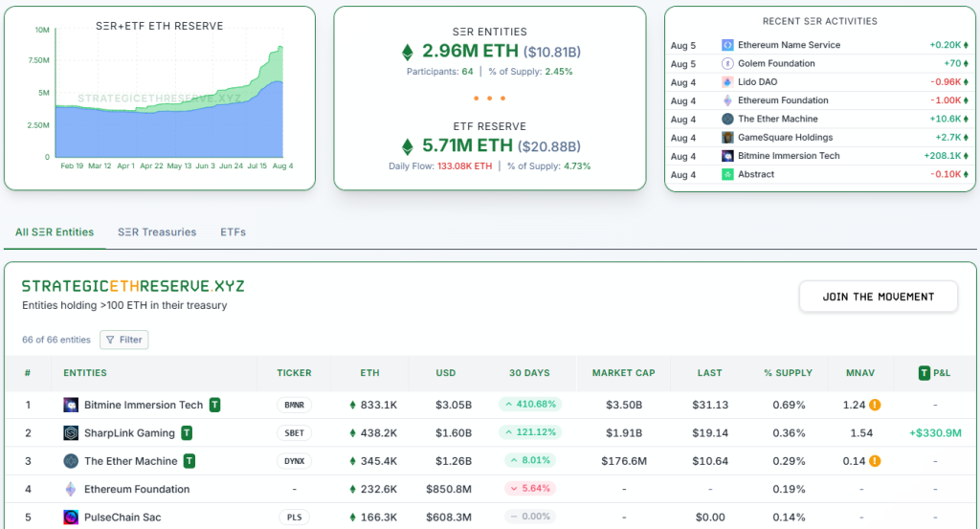Click the Ethereum Foundation logo in table
The height and width of the screenshot is (529, 980).
pyautogui.click(x=70, y=489)
